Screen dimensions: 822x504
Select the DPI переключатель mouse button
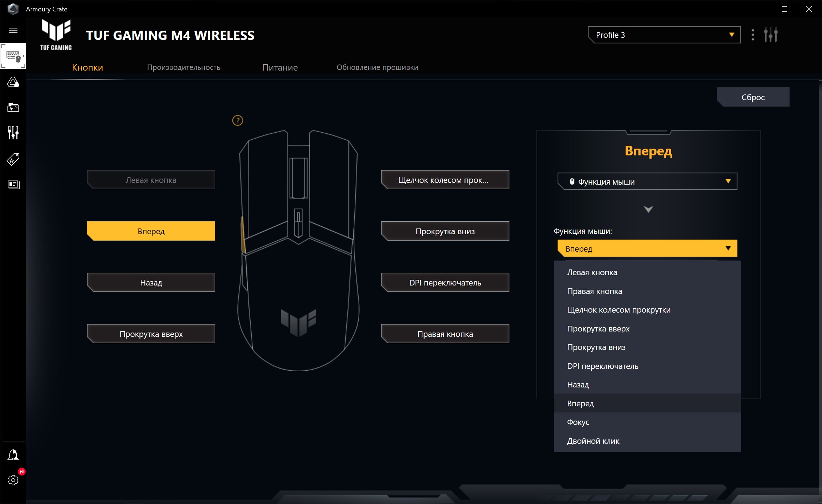tap(445, 282)
